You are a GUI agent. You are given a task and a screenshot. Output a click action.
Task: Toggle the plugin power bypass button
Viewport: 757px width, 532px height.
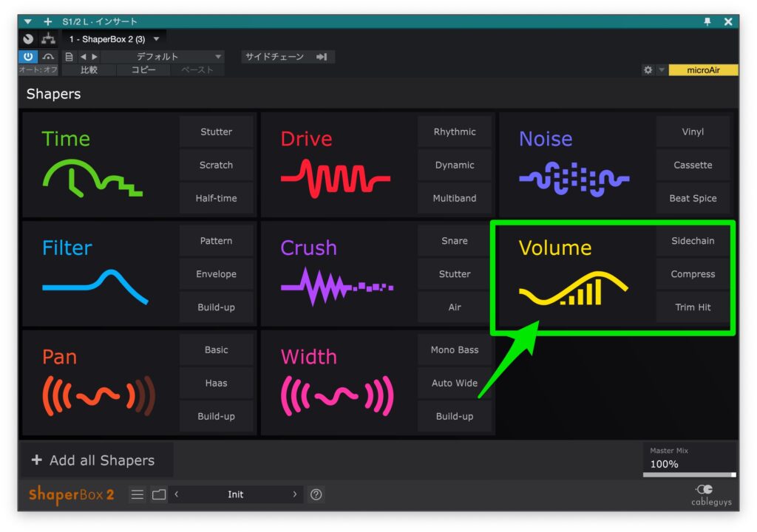pyautogui.click(x=28, y=56)
